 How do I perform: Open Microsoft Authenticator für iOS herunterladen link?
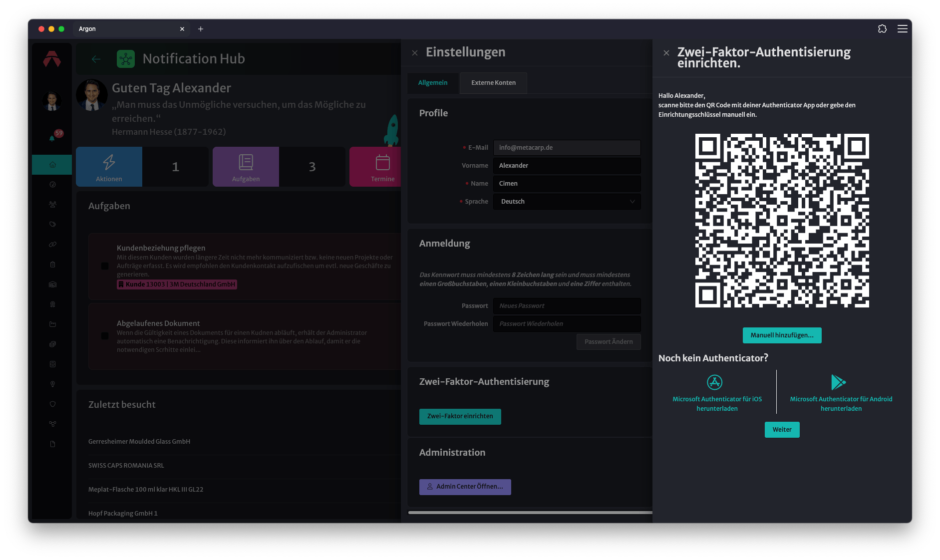coord(717,404)
